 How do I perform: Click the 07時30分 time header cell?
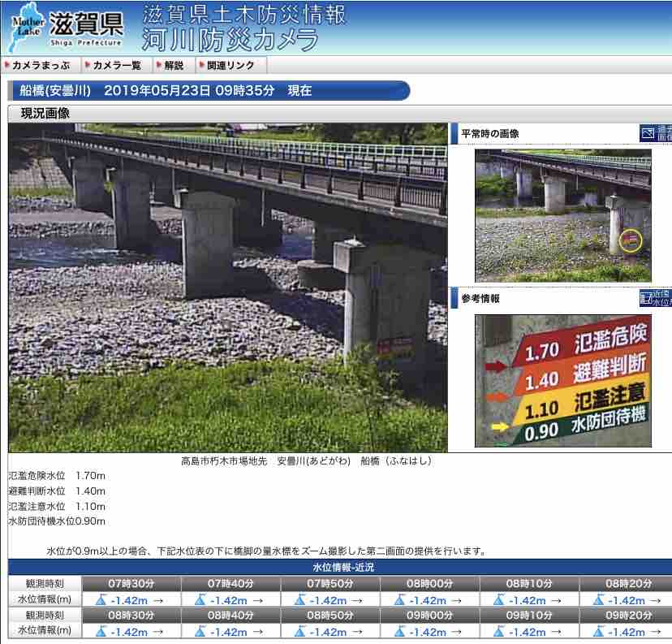coord(131,584)
